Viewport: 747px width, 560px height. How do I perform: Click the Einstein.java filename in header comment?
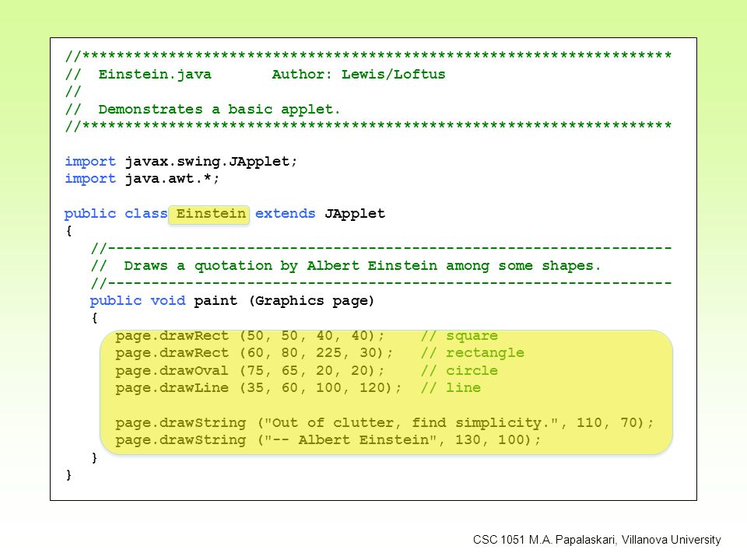coord(154,75)
